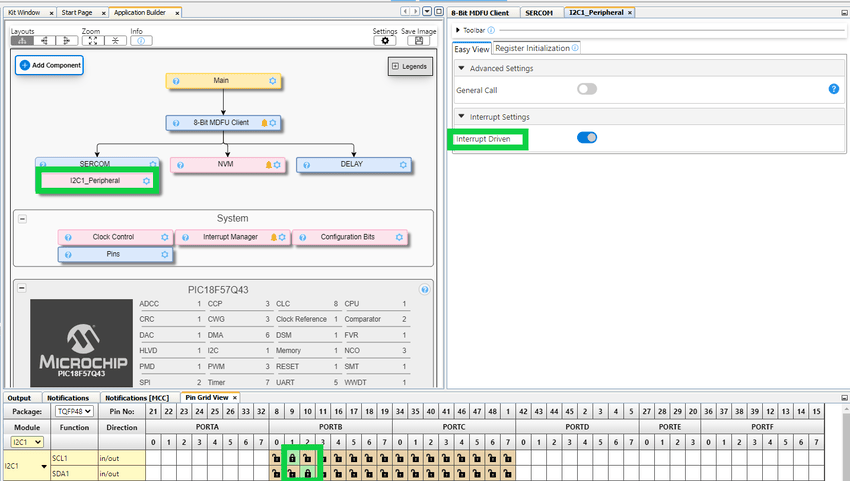850x481 pixels.
Task: Click the Save Image icon
Action: [420, 41]
